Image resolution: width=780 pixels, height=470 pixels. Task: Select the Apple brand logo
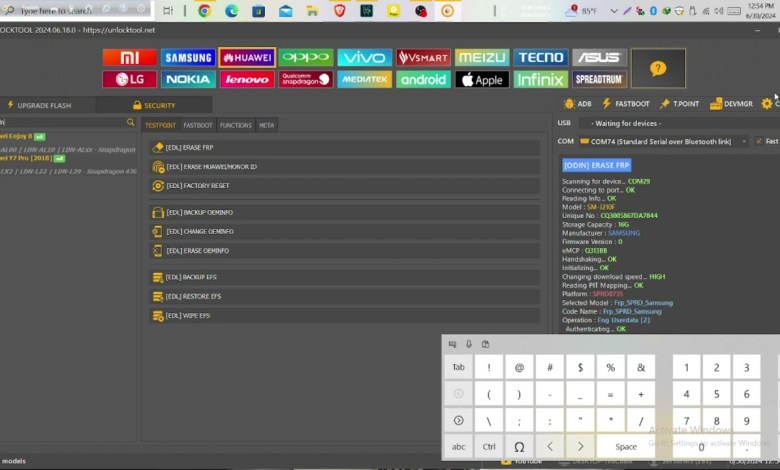(x=482, y=79)
